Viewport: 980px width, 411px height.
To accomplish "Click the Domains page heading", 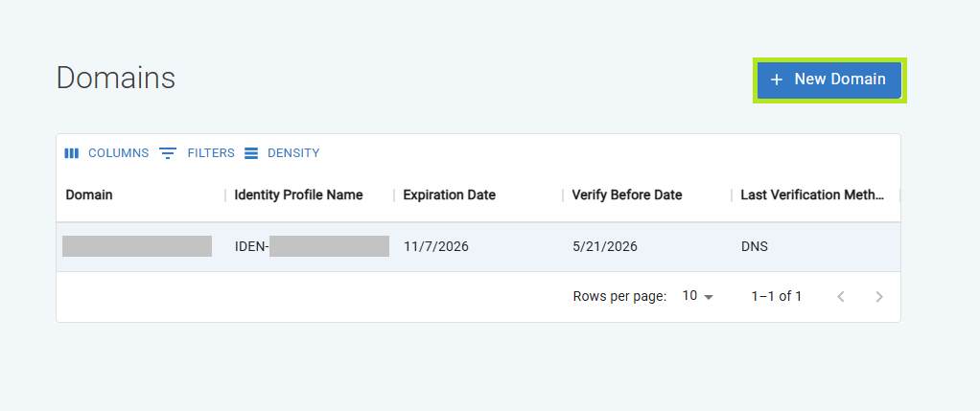I will pos(116,79).
